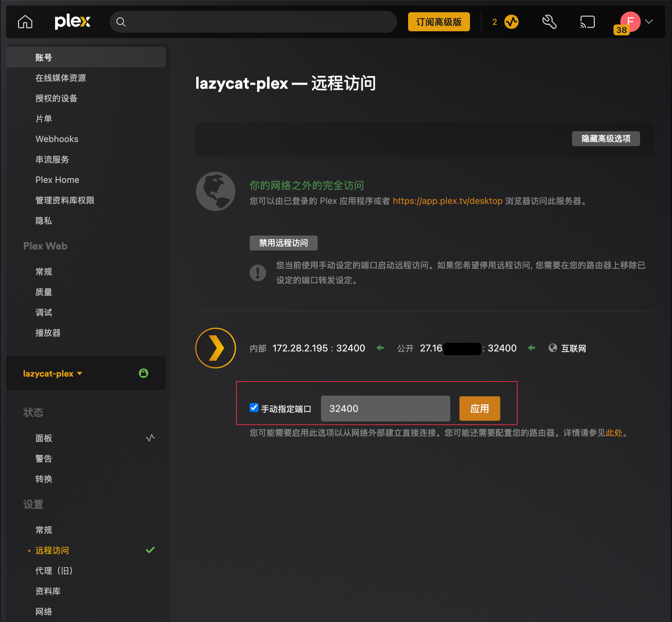Click the 订阅高级版 button
The image size is (672, 622).
(x=439, y=22)
